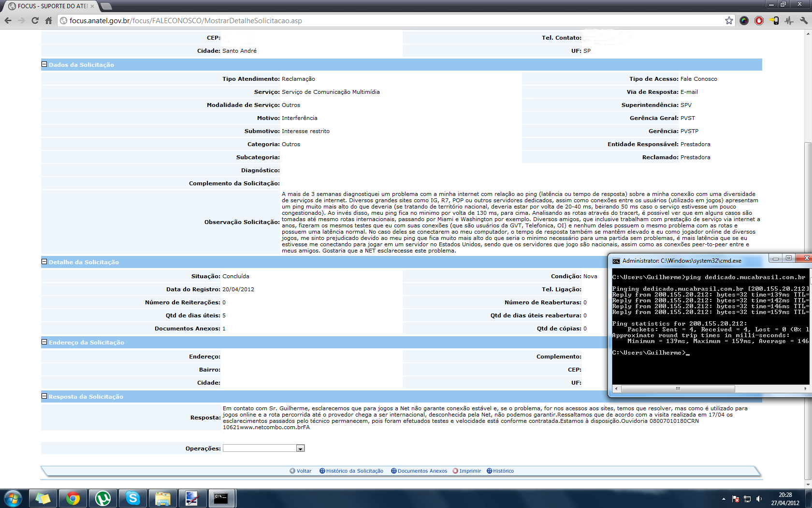Reload the page with the refresh button
Image resolution: width=812 pixels, height=508 pixels.
coord(35,20)
